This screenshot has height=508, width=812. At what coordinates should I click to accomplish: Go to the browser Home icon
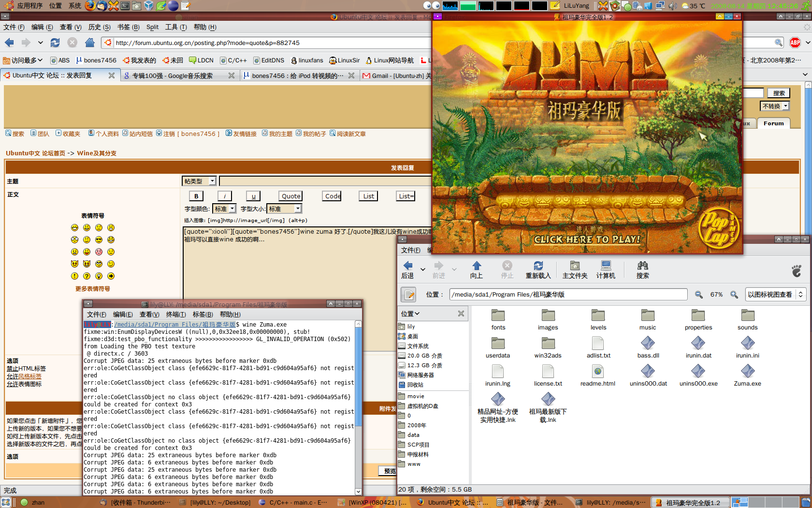(89, 43)
